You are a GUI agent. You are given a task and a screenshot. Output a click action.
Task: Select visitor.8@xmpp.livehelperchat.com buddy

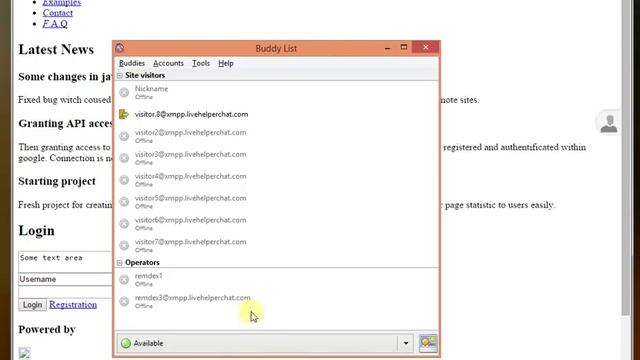click(x=277, y=114)
